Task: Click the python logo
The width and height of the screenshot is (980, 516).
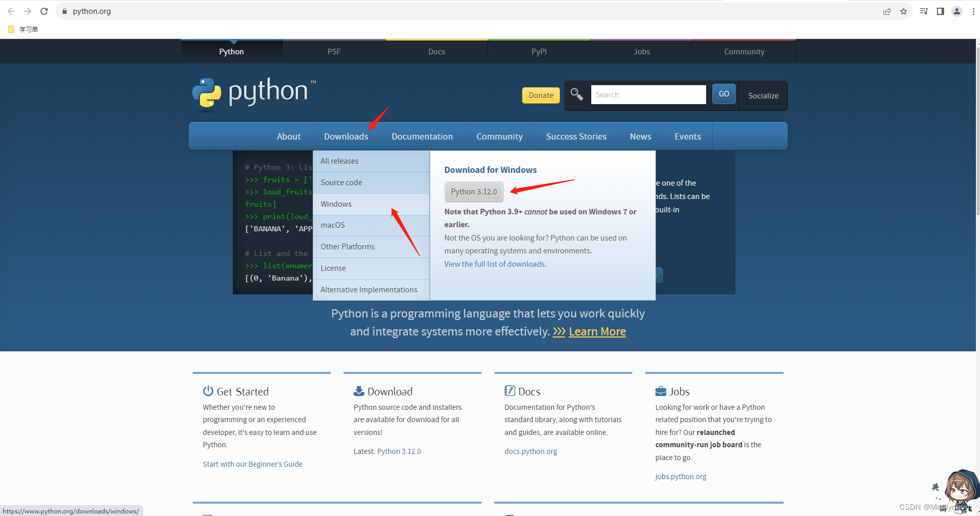Action: (254, 94)
